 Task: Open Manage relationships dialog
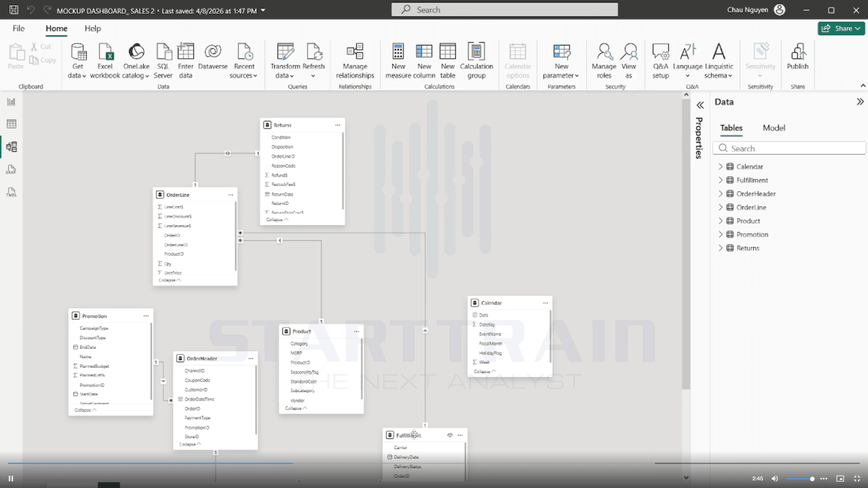355,61
